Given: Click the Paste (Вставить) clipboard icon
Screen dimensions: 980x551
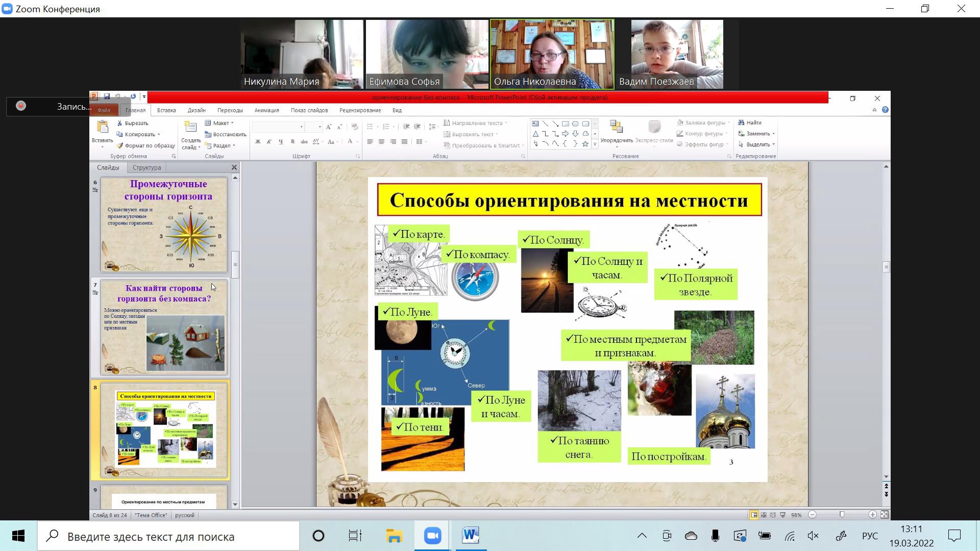Looking at the screenshot, I should [102, 127].
